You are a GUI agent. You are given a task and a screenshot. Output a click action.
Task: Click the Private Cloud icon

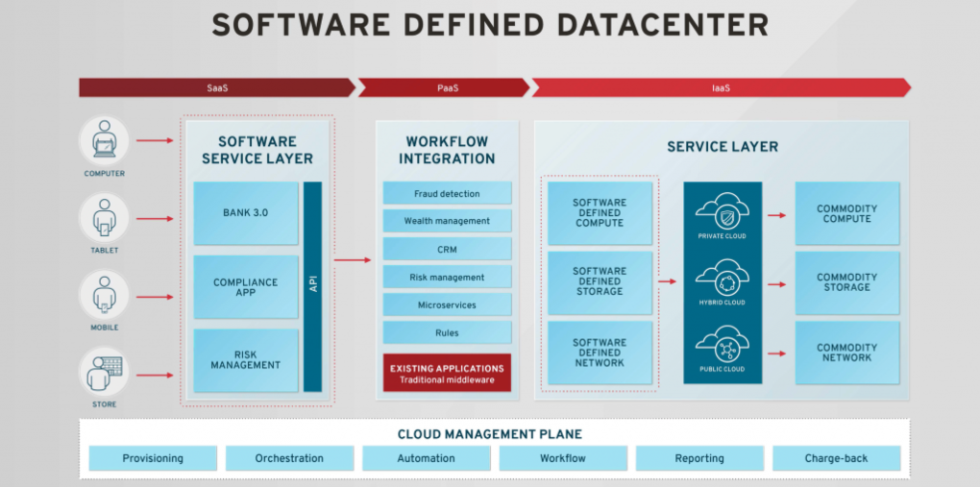point(722,211)
